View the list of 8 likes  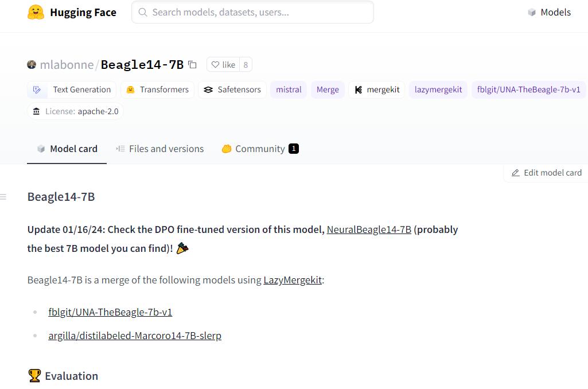pyautogui.click(x=246, y=64)
